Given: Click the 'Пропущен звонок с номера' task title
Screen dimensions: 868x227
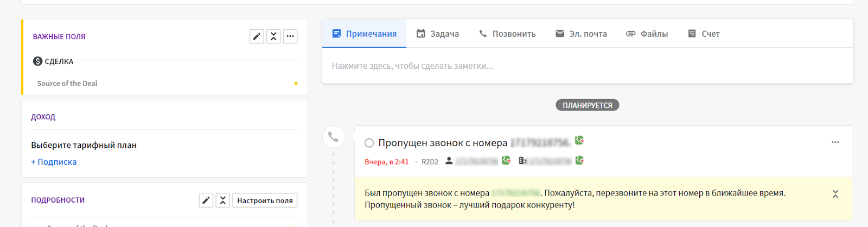Looking at the screenshot, I should click(443, 143).
